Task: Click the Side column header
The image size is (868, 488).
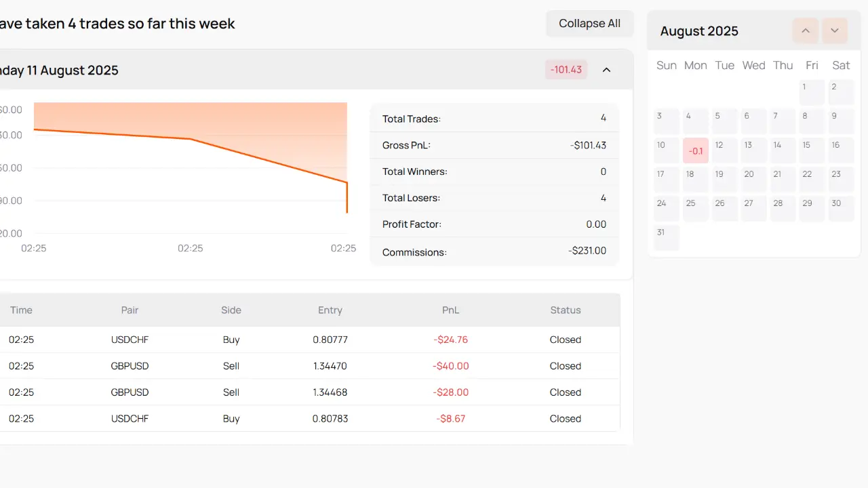Action: tap(231, 310)
